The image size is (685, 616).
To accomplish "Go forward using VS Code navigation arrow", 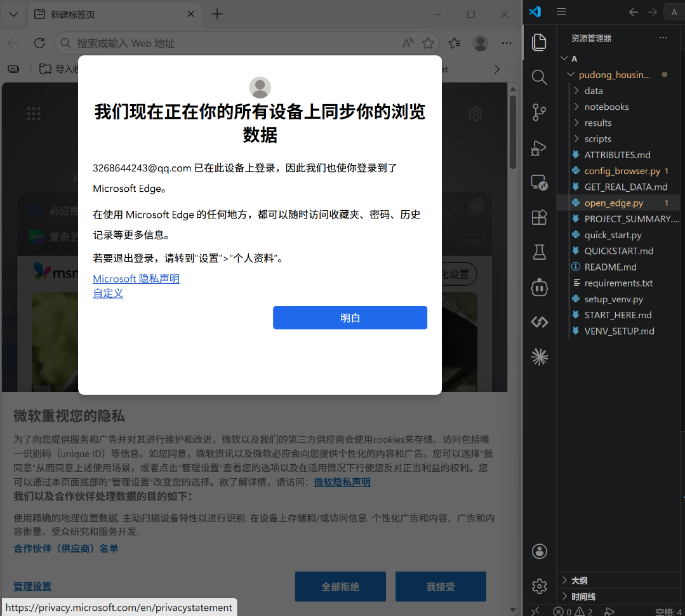I will pyautogui.click(x=652, y=12).
